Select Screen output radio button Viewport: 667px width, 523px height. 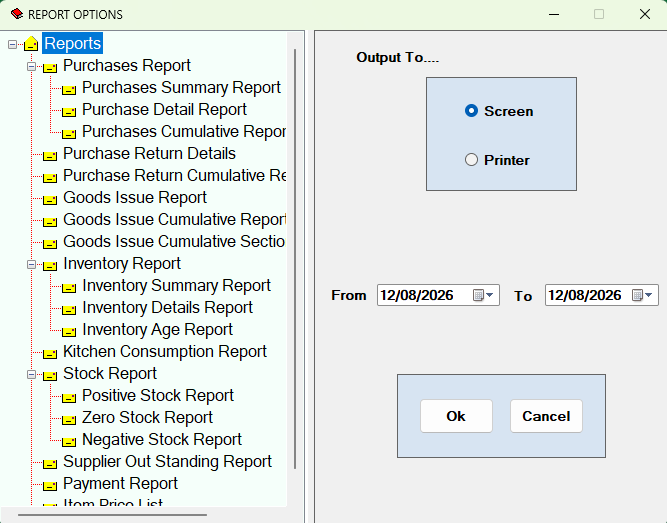(471, 111)
